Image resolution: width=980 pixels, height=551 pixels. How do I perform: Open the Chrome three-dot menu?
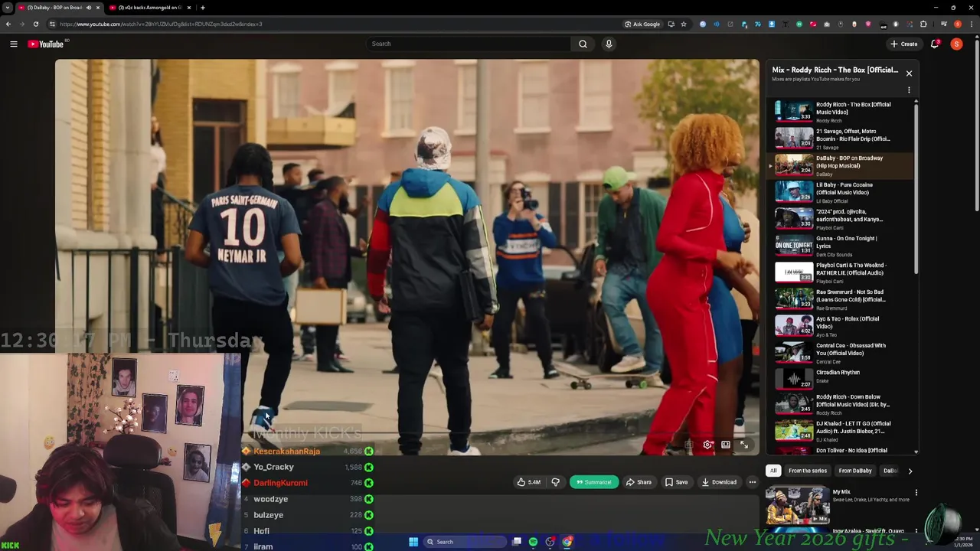tap(972, 24)
